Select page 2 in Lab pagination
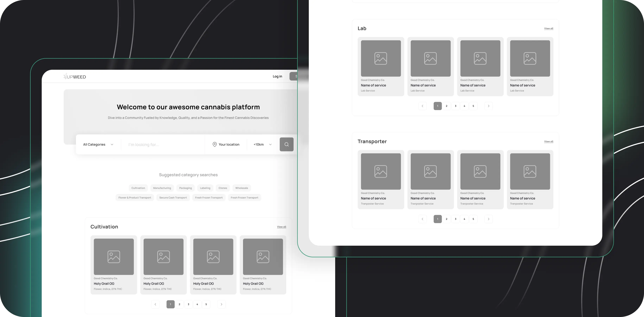This screenshot has width=644, height=317. tap(447, 106)
